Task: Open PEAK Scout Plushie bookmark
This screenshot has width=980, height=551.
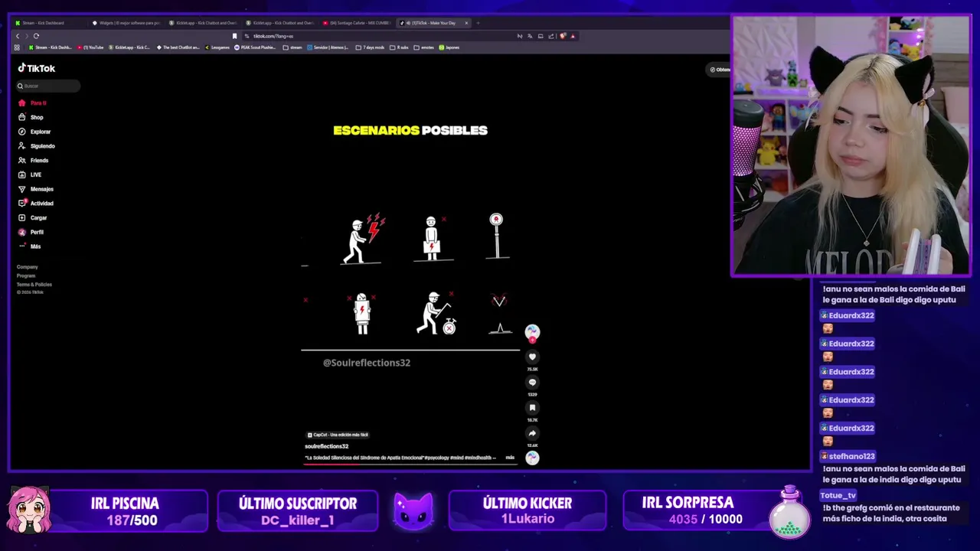Action: pos(255,47)
